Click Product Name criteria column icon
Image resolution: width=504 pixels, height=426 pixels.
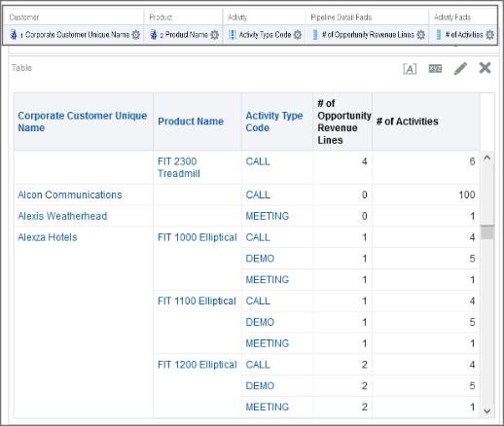[x=154, y=34]
